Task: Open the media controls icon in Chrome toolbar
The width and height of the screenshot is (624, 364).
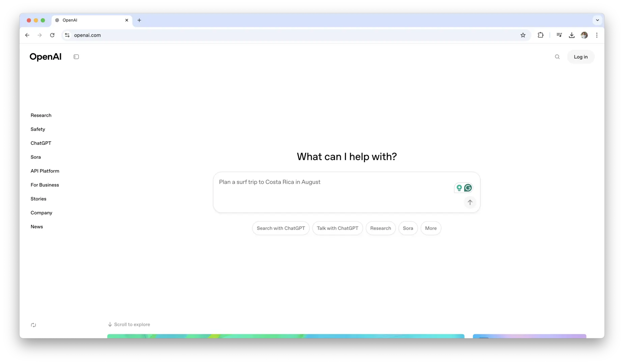Action: point(559,35)
